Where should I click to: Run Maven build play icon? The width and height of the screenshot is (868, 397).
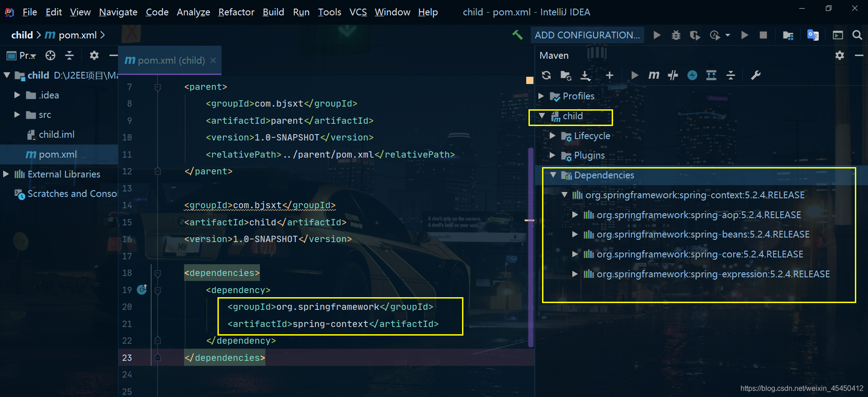[x=635, y=75]
